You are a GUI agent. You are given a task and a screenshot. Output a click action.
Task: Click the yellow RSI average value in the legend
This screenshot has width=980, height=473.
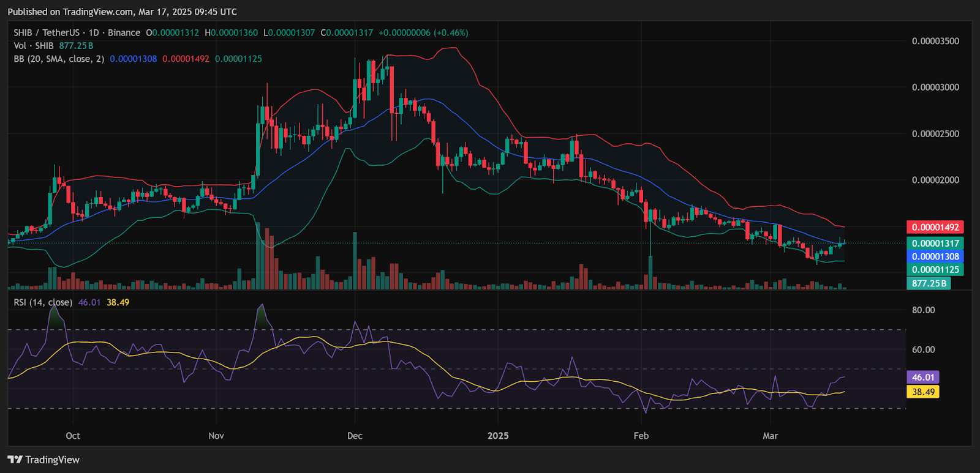[118, 302]
